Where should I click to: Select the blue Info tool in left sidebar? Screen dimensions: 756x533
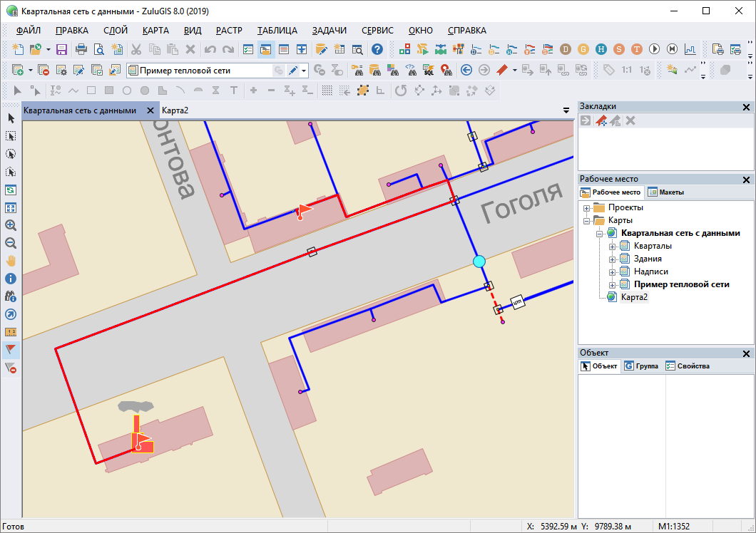(11, 279)
